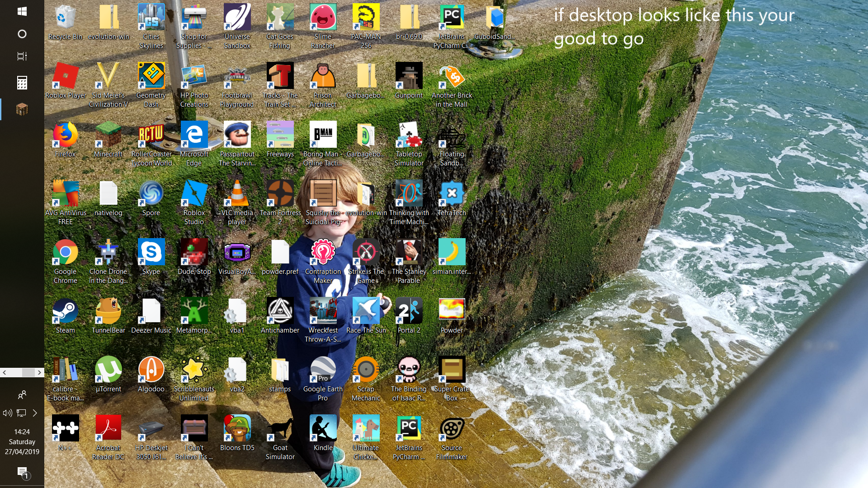868x488 pixels.
Task: Open Task View in taskbar
Action: click(22, 56)
